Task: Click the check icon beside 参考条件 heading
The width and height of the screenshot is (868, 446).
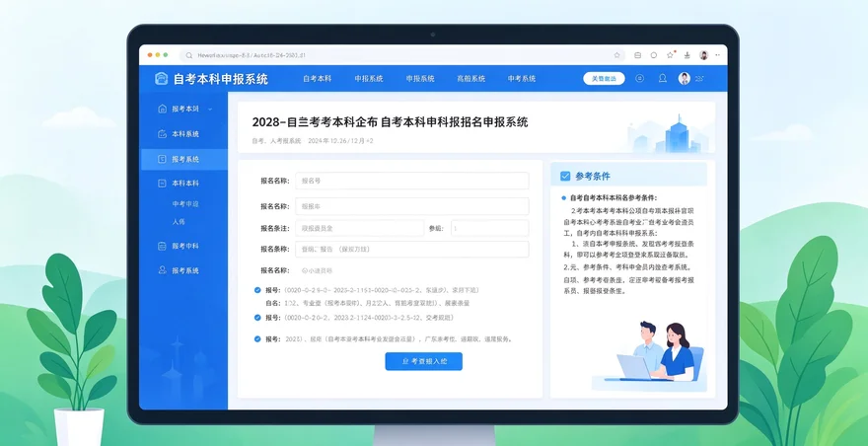Action: pyautogui.click(x=565, y=177)
